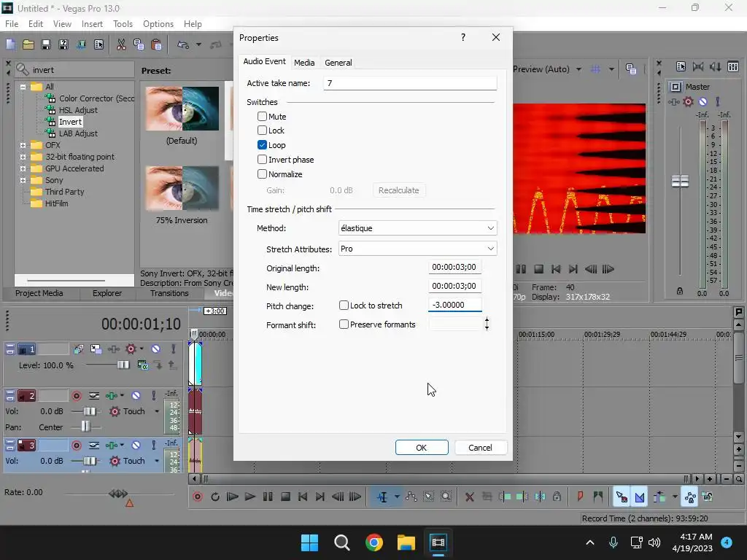Open the Method dropdown showing élastique

pos(418,228)
